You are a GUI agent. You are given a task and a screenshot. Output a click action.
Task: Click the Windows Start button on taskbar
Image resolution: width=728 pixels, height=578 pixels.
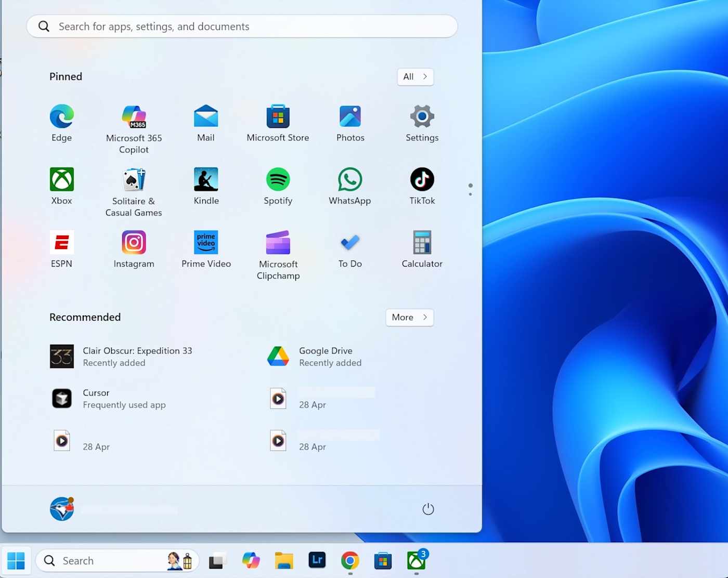(16, 560)
